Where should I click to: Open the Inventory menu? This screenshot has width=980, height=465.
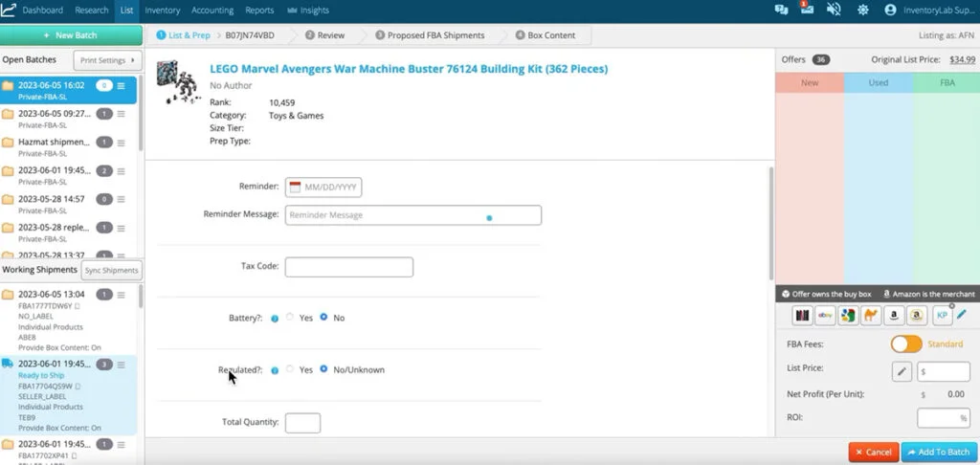point(163,11)
